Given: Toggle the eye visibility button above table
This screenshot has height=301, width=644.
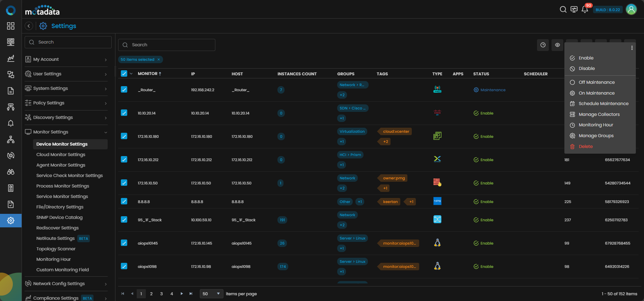Looking at the screenshot, I should click(x=557, y=45).
